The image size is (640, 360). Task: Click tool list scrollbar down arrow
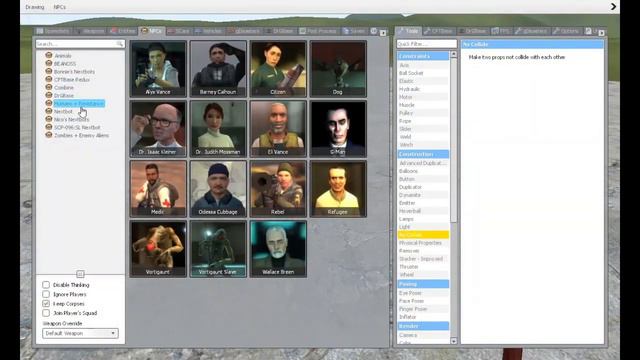pos(453,340)
